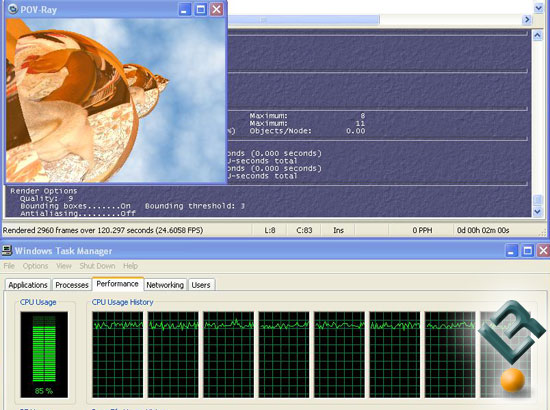Screen dimensions: 550x410
Task: Click the C:83 status bar entry
Action: (304, 230)
